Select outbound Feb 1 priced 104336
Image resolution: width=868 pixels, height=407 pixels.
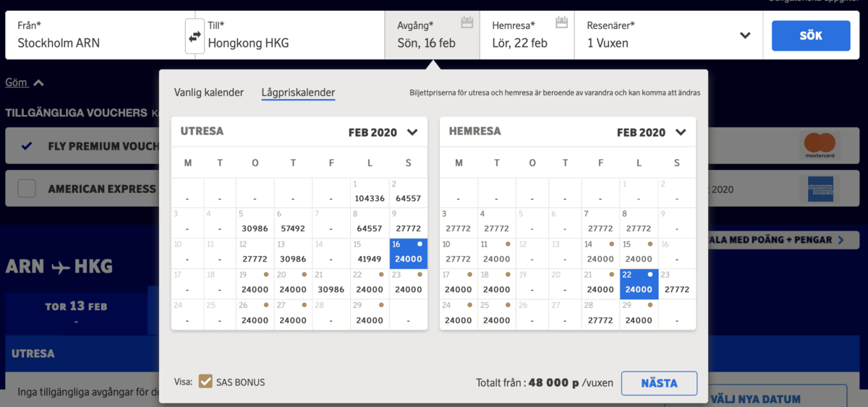[x=370, y=193]
